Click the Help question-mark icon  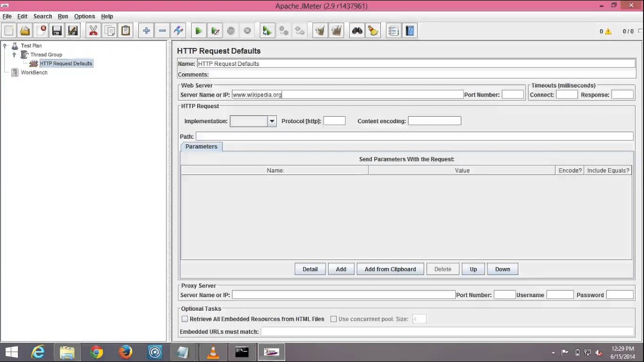[410, 31]
